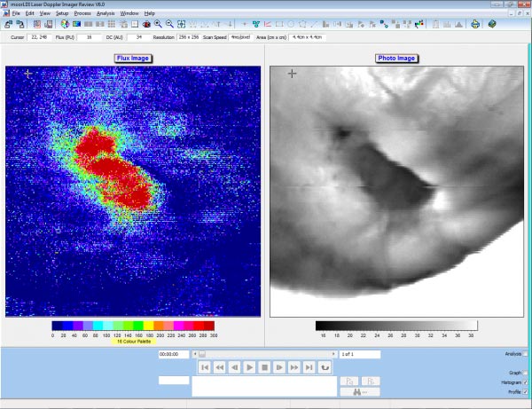Open the Analysis menu
532x409 pixels.
point(106,14)
